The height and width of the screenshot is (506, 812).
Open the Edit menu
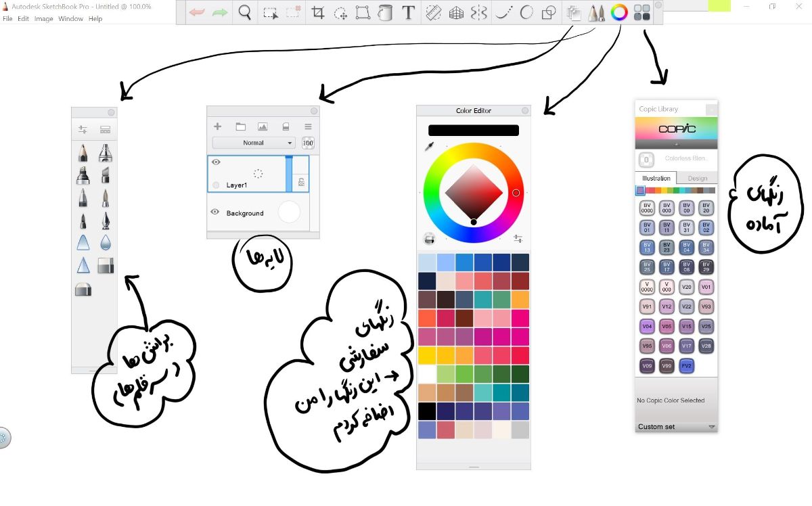pyautogui.click(x=23, y=19)
